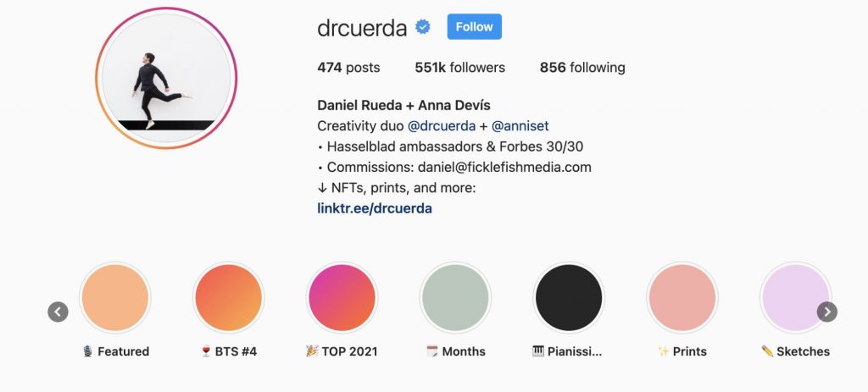Image resolution: width=868 pixels, height=392 pixels.
Task: Click the 474 posts count
Action: click(348, 68)
